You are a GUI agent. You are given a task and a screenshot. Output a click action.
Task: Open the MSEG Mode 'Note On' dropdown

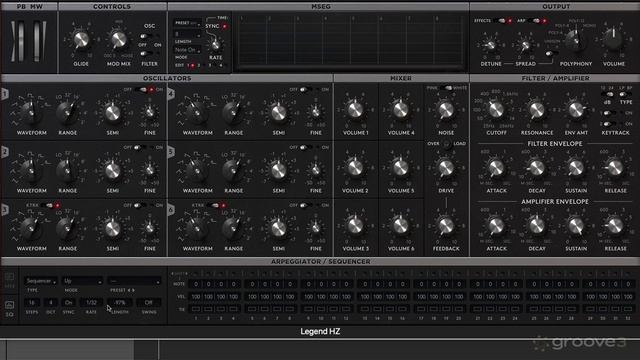187,50
